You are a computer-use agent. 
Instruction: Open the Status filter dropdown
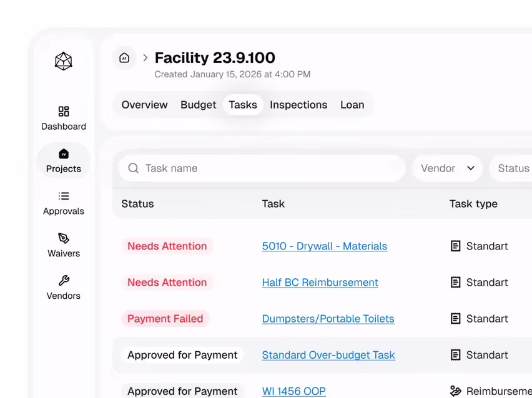pos(511,168)
